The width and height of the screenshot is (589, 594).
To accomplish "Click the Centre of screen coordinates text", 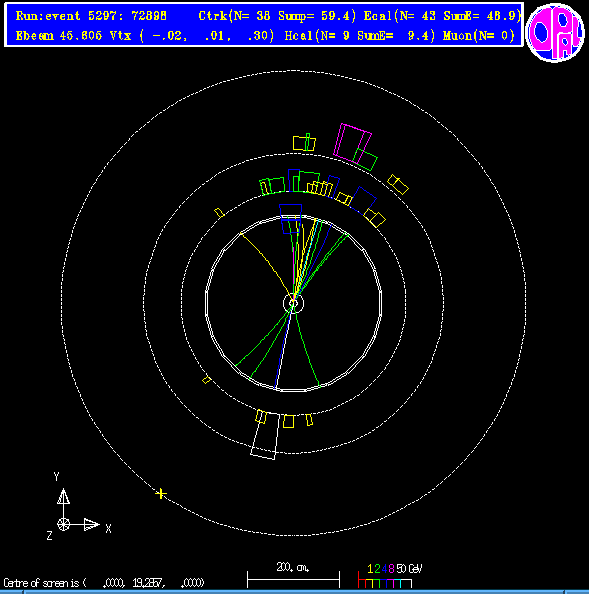I will click(103, 583).
